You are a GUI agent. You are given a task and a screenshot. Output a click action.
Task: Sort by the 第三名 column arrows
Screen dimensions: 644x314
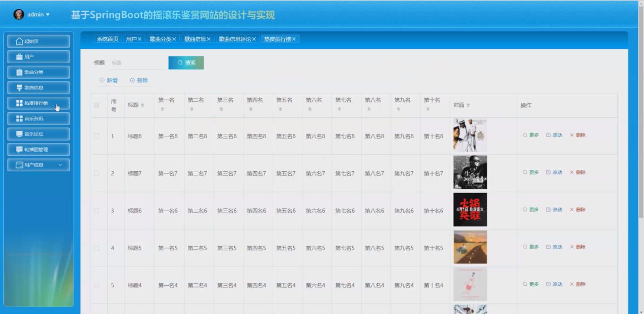click(x=222, y=109)
